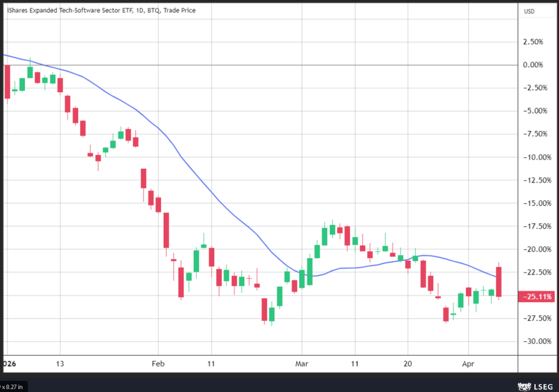
Task: Click the 'Trade Price' text in the header
Action: (x=179, y=10)
